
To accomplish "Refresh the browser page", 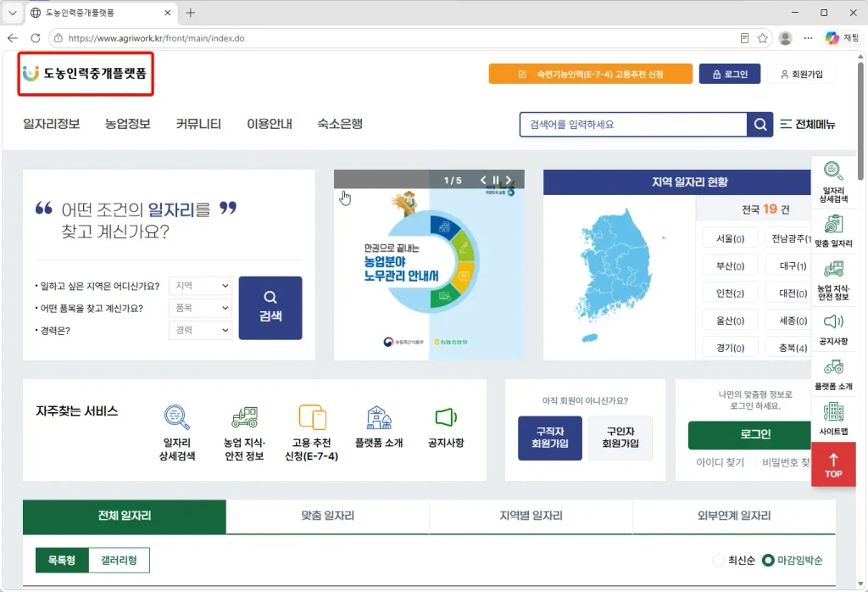I will click(x=36, y=38).
